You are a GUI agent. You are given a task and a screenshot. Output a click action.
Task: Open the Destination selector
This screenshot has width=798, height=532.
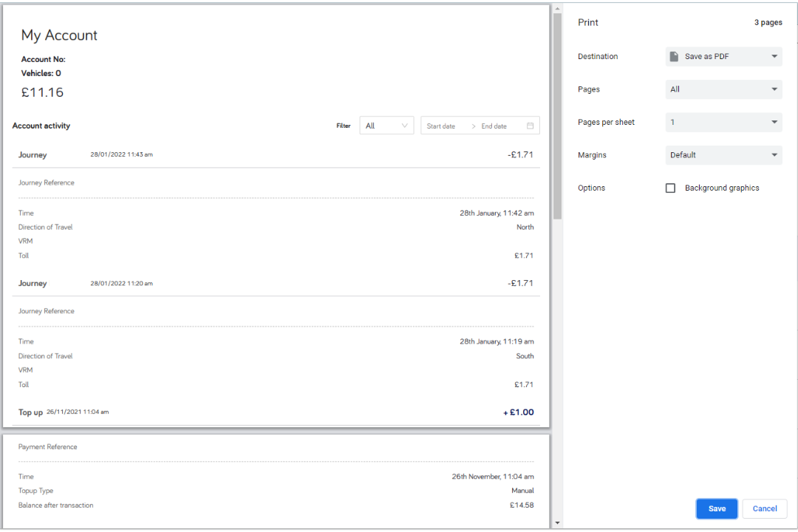[x=723, y=56]
